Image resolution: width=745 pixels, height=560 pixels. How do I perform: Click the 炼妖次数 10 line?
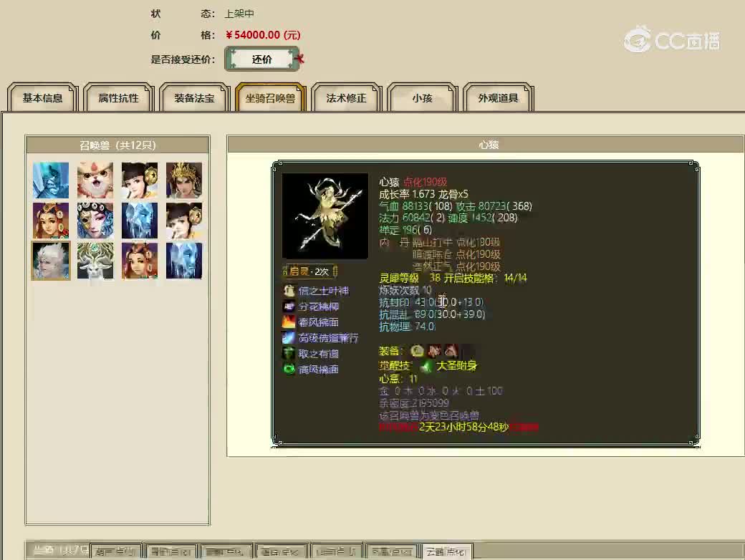click(405, 290)
